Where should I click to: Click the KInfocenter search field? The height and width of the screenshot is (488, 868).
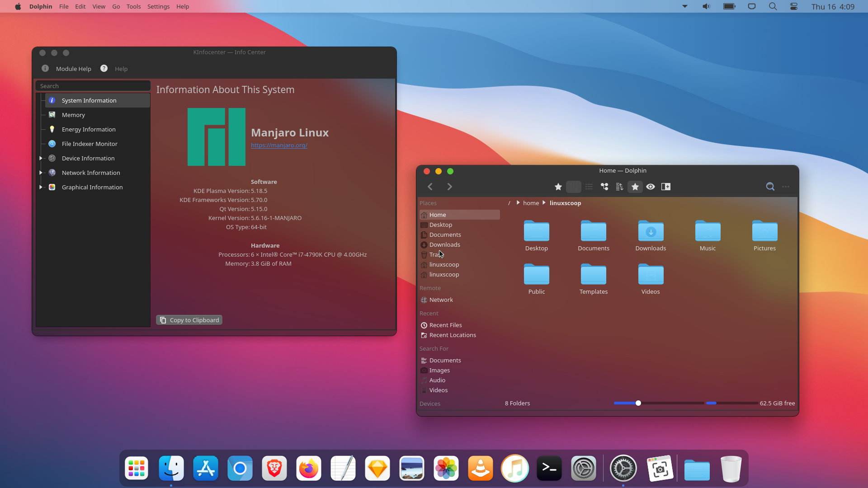tap(93, 85)
